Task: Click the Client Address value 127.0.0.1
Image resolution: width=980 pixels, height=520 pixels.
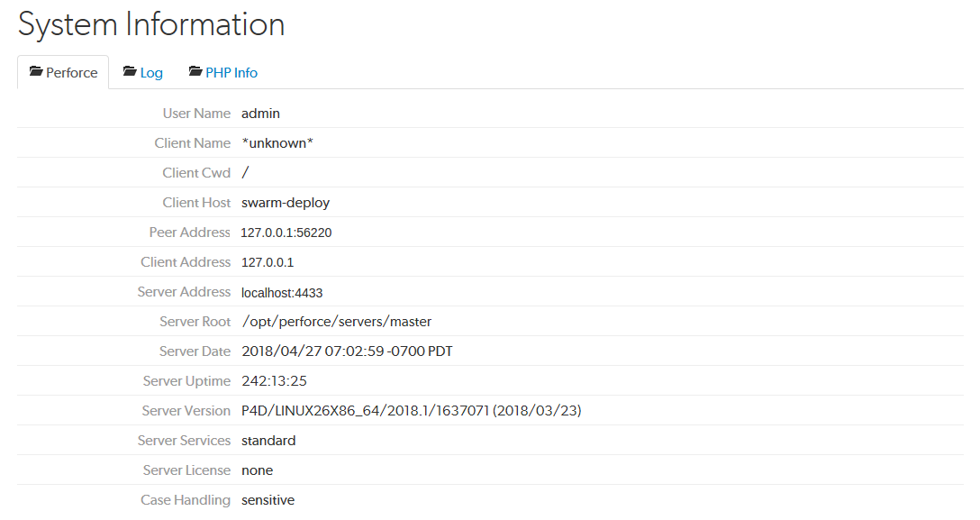Action: (x=268, y=262)
